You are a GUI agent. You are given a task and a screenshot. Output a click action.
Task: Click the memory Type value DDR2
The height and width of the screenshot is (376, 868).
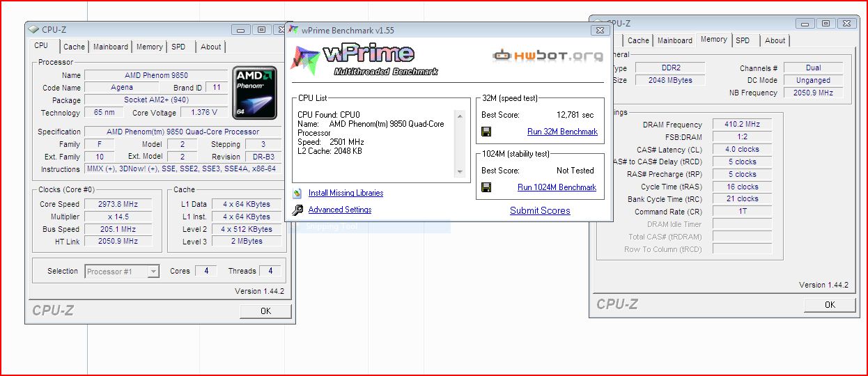pyautogui.click(x=669, y=68)
